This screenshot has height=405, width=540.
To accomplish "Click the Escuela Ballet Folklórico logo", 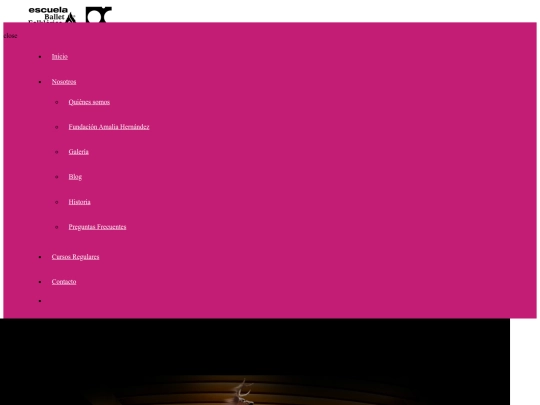I will tap(52, 15).
